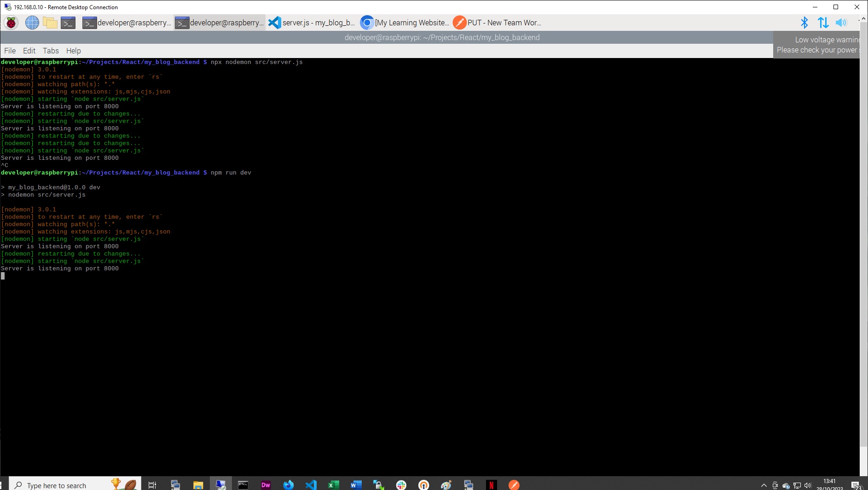Open Windows File Explorer from taskbar
868x490 pixels.
(x=198, y=485)
